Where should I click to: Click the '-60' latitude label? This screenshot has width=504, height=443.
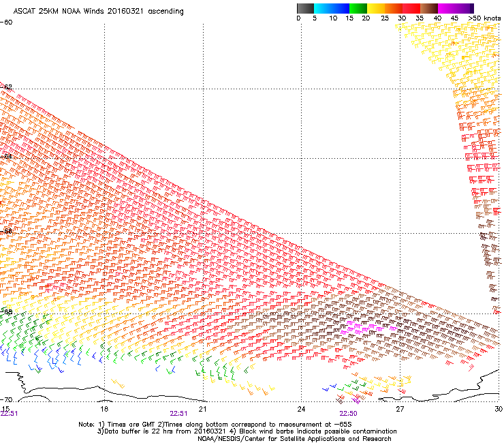point(6,22)
